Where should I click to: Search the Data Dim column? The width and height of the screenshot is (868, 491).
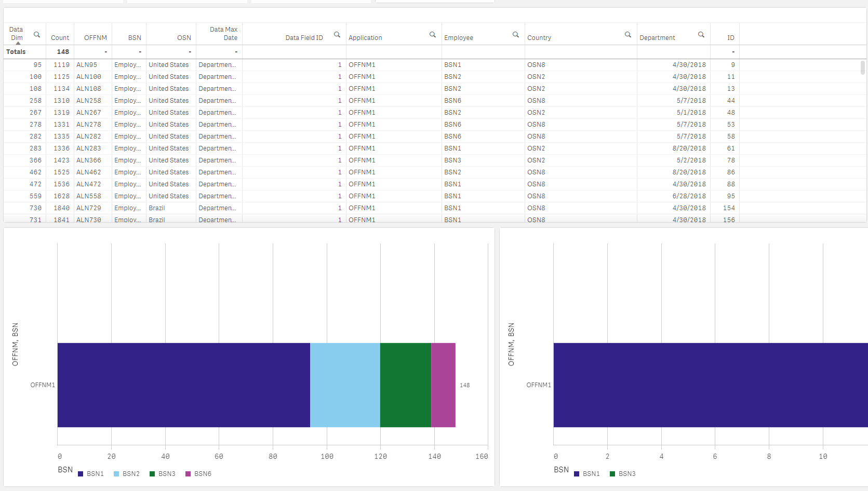coord(37,35)
